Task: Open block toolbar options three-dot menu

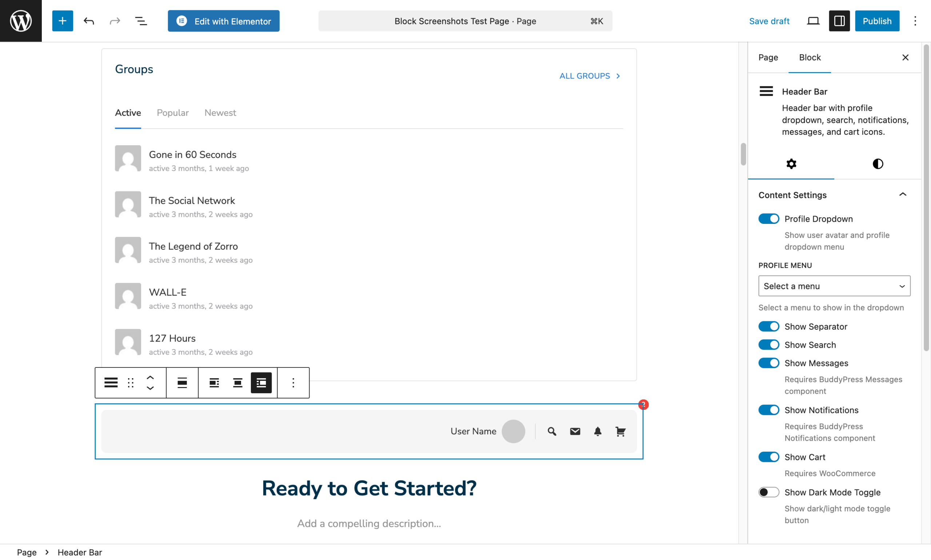Action: click(x=293, y=383)
